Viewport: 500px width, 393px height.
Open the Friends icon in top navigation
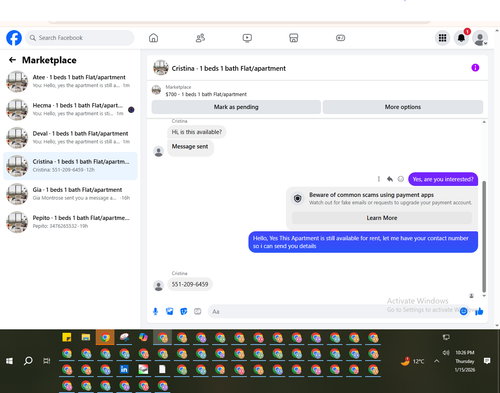(200, 38)
